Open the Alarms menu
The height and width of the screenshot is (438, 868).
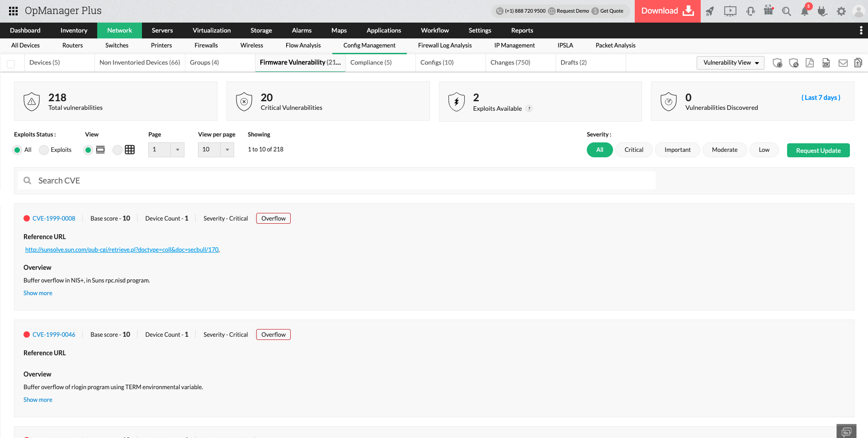pos(302,30)
